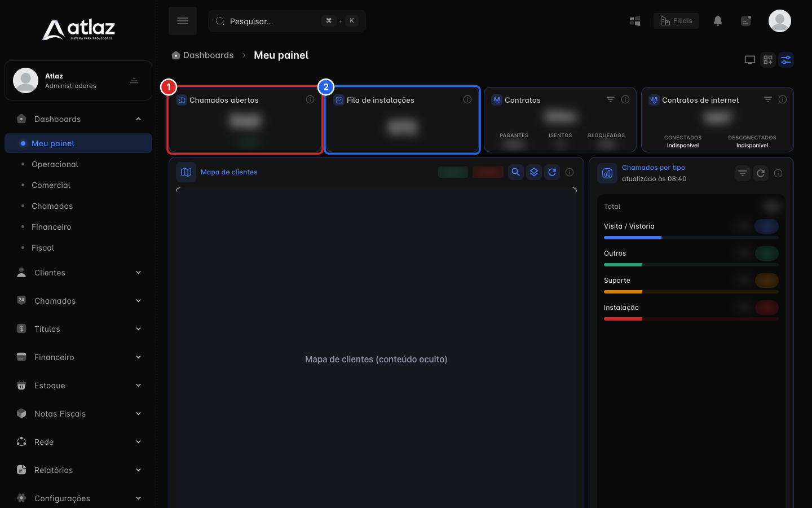The width and height of the screenshot is (812, 508).
Task: Show info for Contratos de internet card
Action: 783,99
